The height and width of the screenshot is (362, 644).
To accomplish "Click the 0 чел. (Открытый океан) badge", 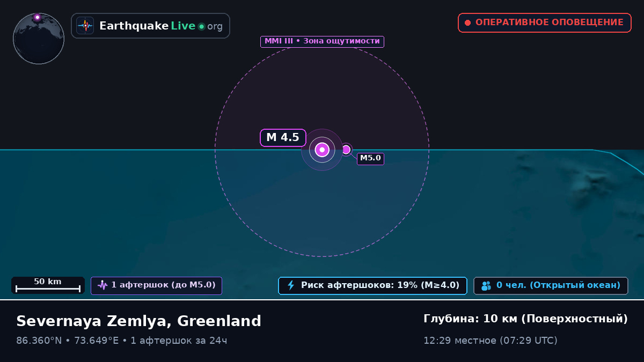I will point(551,285).
